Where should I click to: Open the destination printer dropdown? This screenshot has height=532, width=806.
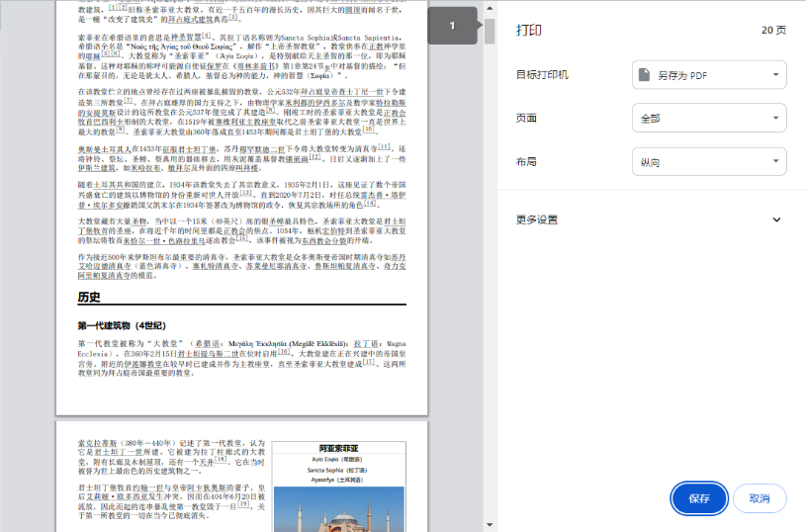coord(709,75)
